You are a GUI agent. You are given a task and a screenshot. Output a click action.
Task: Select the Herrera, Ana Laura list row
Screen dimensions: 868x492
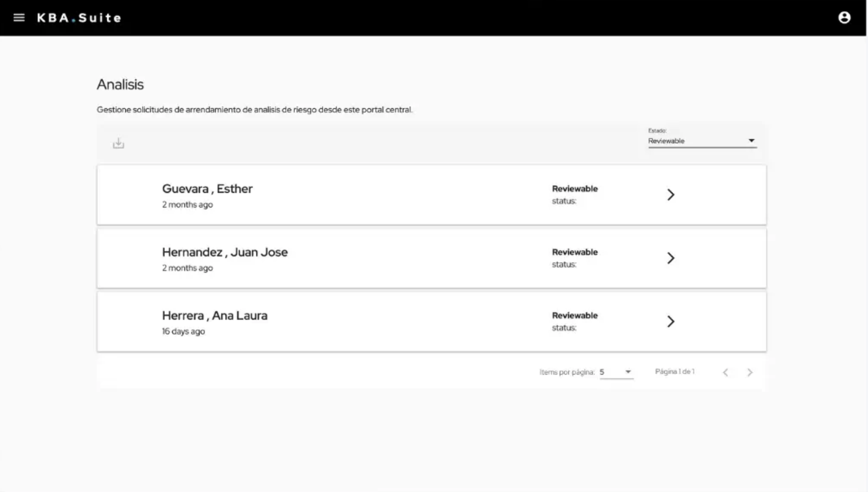(380, 322)
